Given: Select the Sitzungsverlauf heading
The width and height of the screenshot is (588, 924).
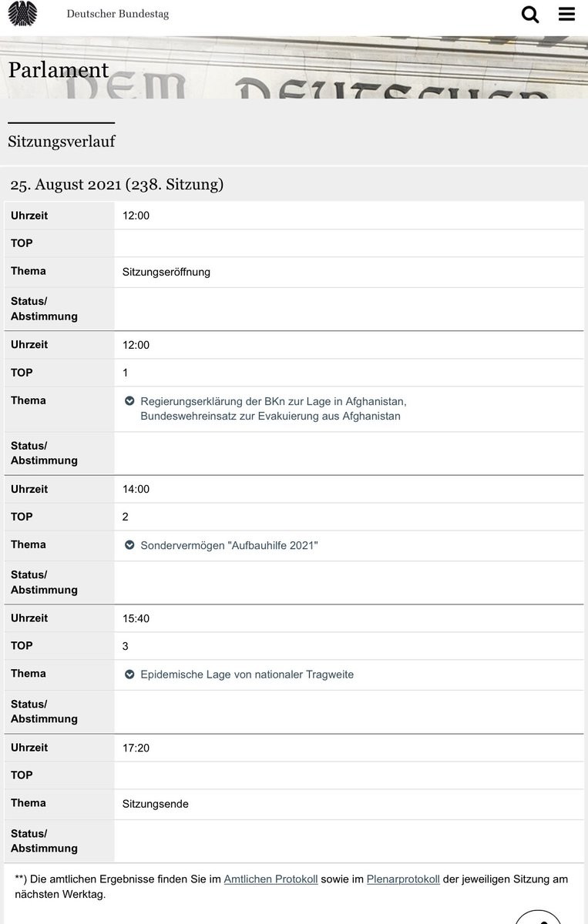Looking at the screenshot, I should pos(62,142).
